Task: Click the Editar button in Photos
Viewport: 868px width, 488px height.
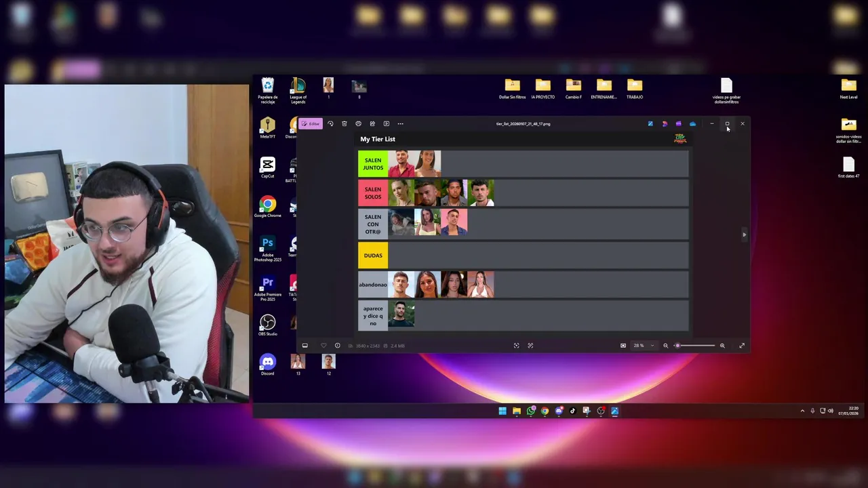Action: click(311, 124)
